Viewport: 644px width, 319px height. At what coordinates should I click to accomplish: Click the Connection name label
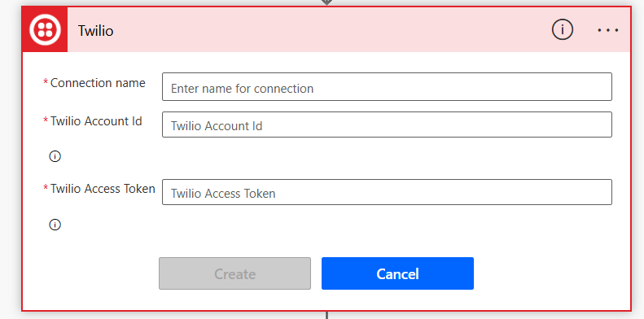pyautogui.click(x=98, y=83)
